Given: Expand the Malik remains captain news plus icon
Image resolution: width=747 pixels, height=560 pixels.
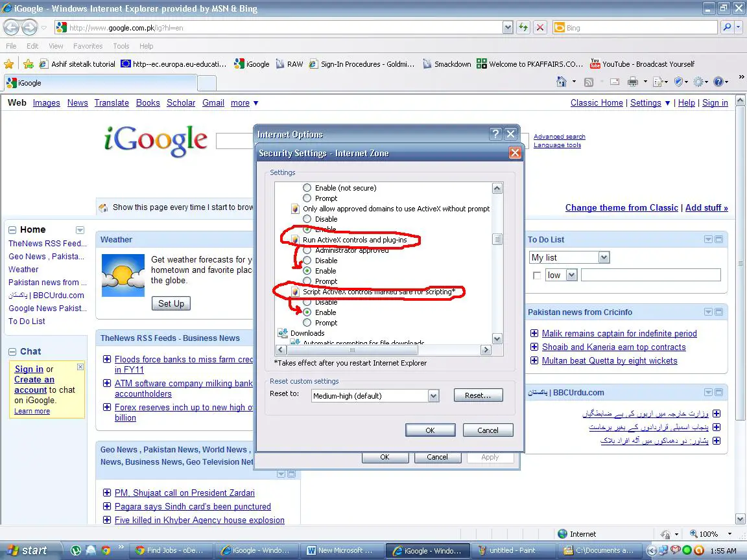Looking at the screenshot, I should [534, 333].
